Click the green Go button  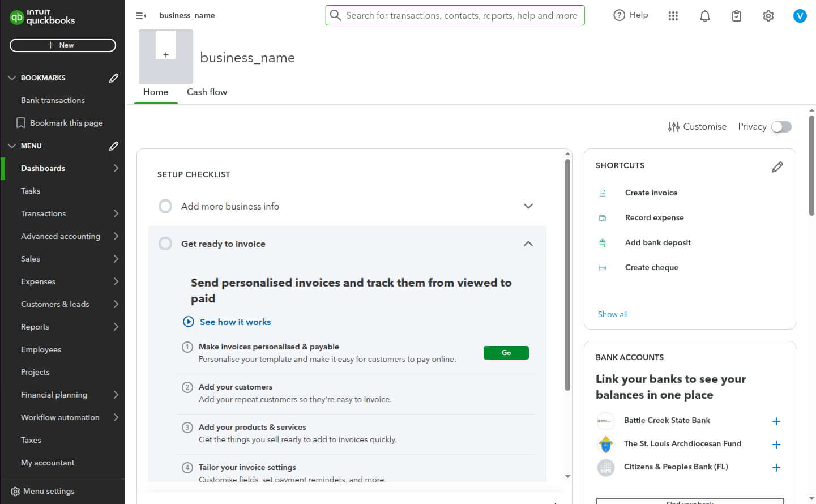coord(506,353)
